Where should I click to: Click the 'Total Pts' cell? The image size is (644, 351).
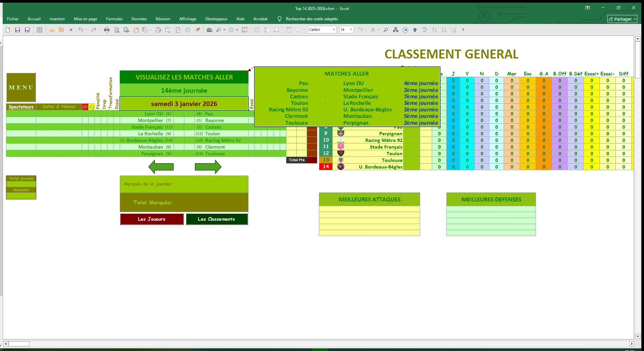[297, 160]
